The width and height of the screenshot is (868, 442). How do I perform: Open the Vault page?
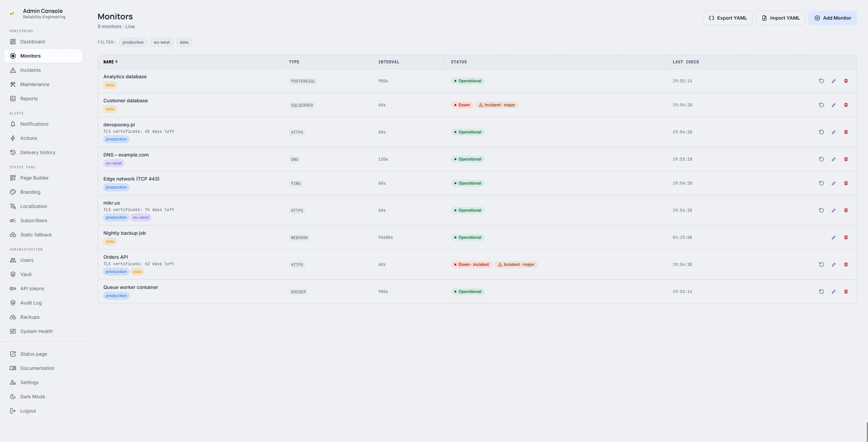point(43,274)
